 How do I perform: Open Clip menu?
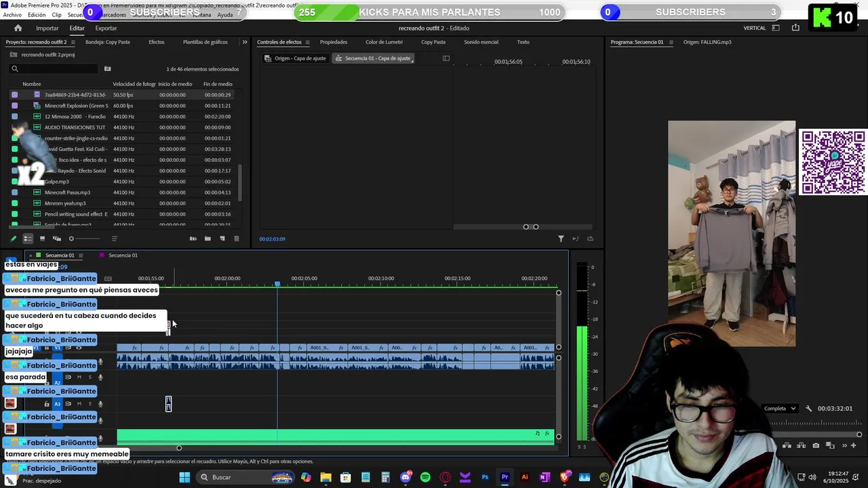56,14
